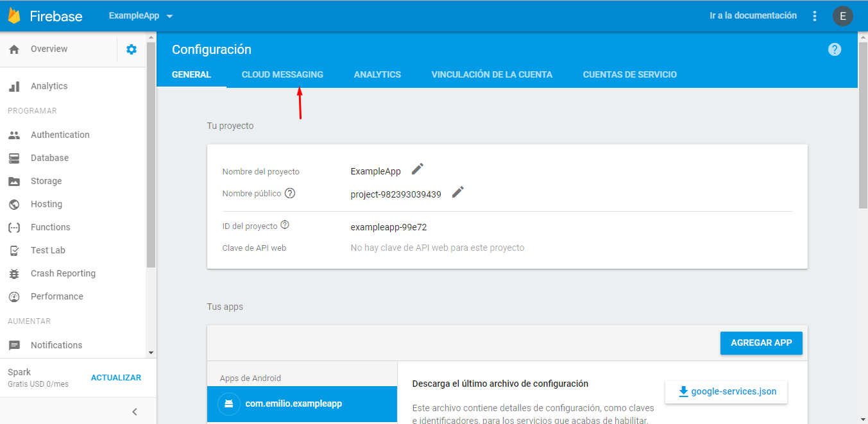Click help icon beside ID del proyecto
The height and width of the screenshot is (424, 868).
[285, 225]
